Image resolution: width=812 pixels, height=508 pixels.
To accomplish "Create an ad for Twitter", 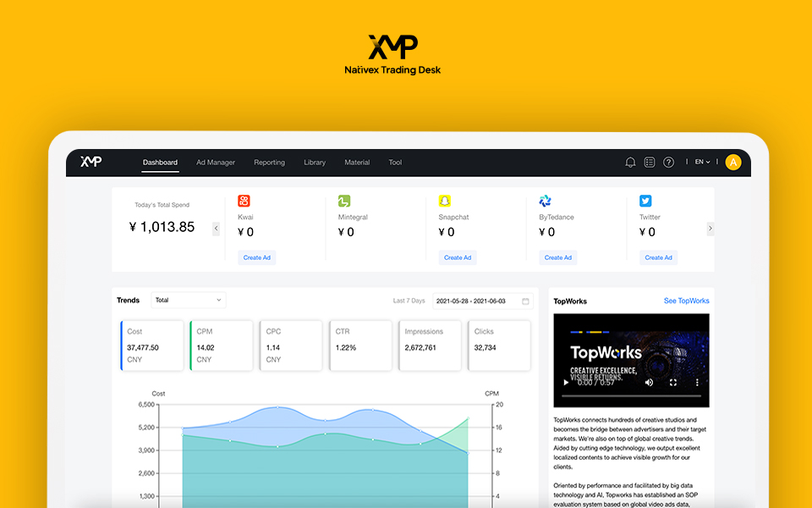I will point(658,257).
